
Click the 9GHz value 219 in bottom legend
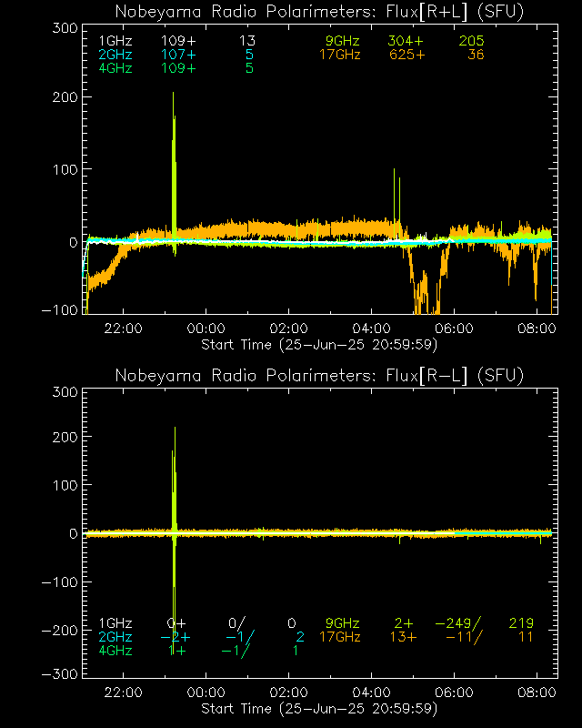[521, 623]
